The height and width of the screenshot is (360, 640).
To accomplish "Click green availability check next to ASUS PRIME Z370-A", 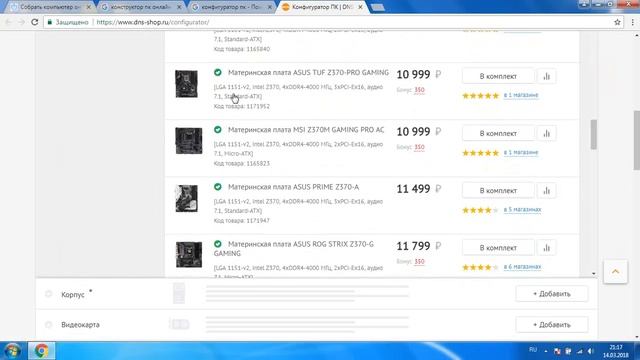I will point(218,187).
